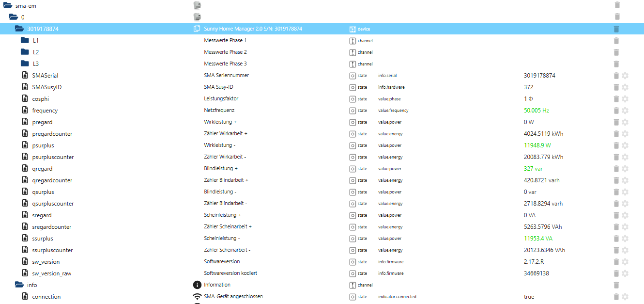
Task: Open settings gear for psurplus
Action: [625, 145]
